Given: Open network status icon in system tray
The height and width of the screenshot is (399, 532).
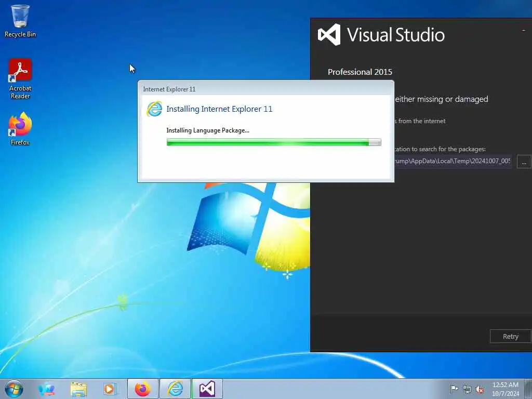Looking at the screenshot, I should pos(467,389).
